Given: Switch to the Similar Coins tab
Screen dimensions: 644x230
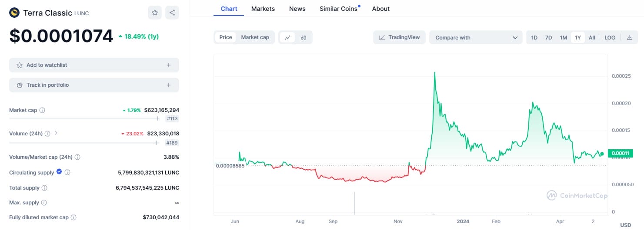Looking at the screenshot, I should [x=338, y=9].
